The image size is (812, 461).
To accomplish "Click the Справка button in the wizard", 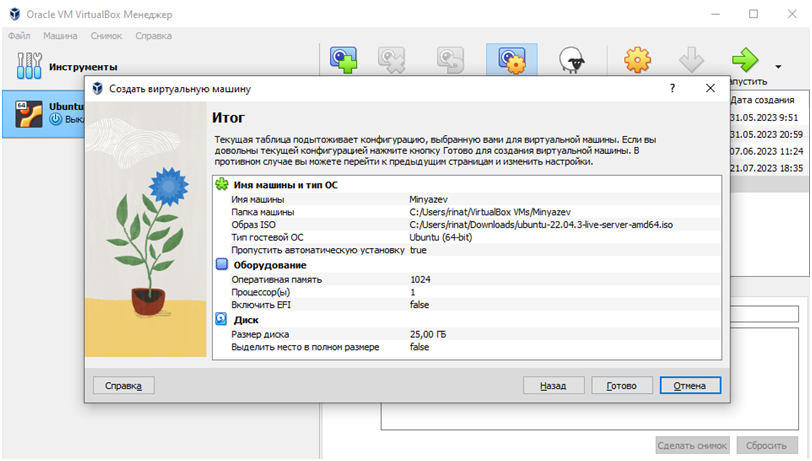I will click(x=123, y=385).
